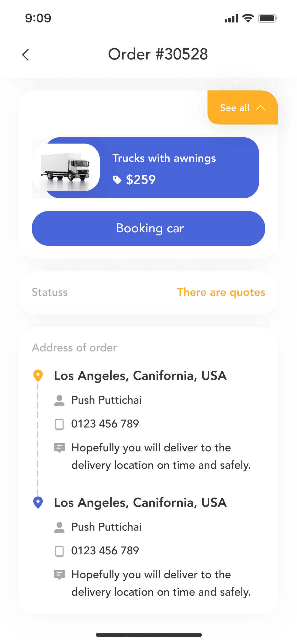Open the There are quotes status
The height and width of the screenshot is (644, 297).
pos(221,292)
